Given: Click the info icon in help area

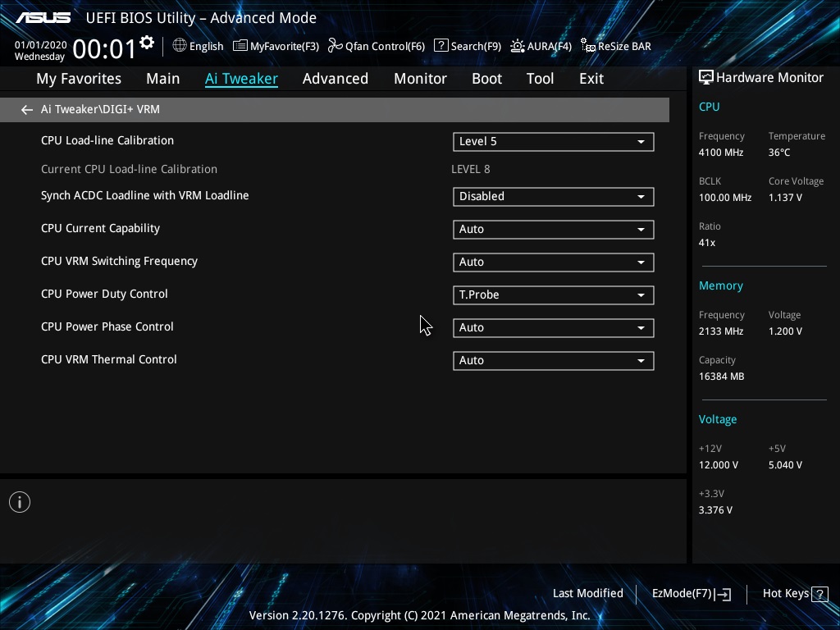Looking at the screenshot, I should coord(20,502).
